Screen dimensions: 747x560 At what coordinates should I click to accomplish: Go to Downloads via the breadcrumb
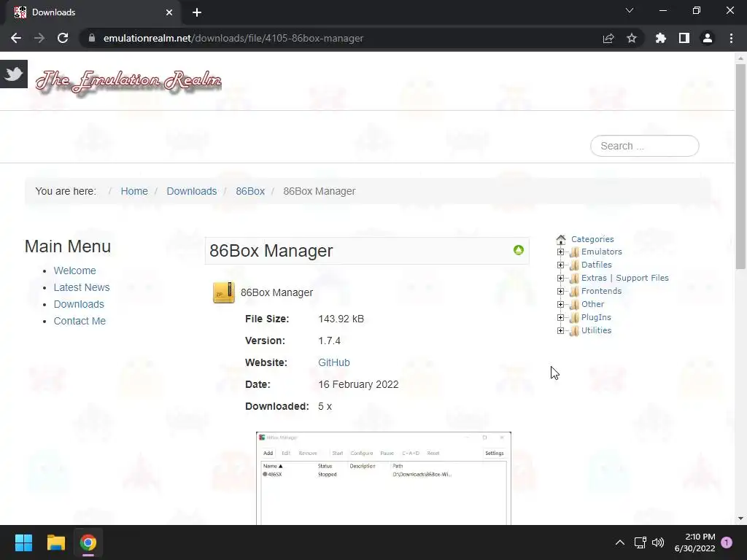[x=192, y=191]
